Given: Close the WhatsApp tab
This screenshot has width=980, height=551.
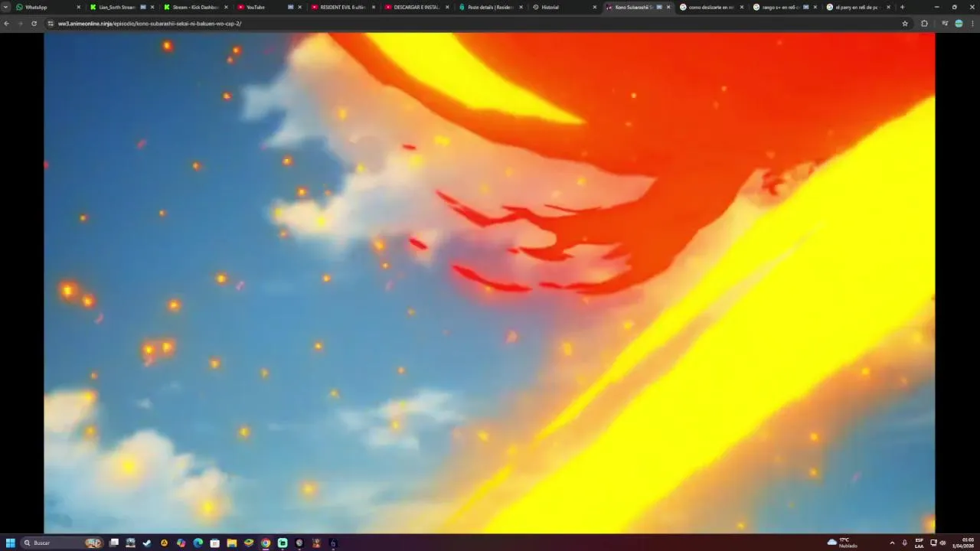Looking at the screenshot, I should 78,7.
